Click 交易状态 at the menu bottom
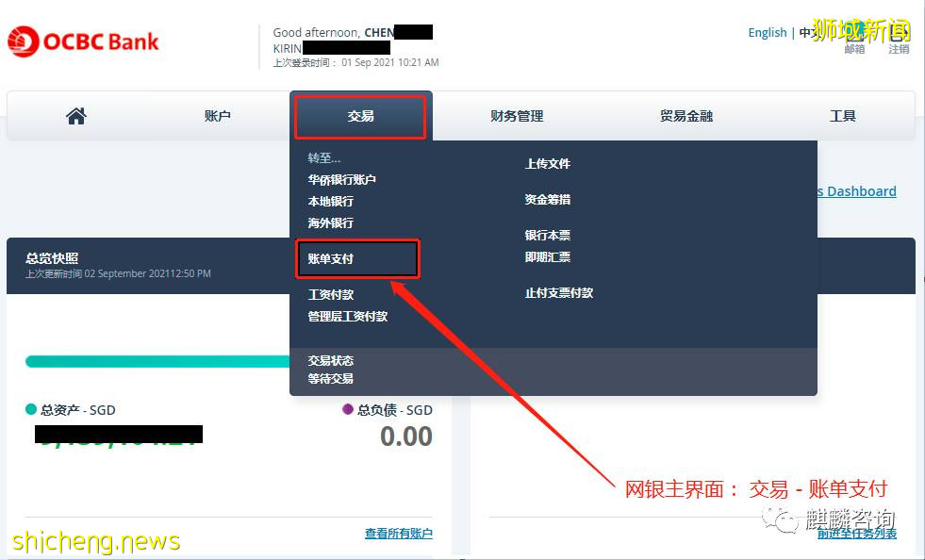This screenshot has height=560, width=925. click(x=330, y=360)
